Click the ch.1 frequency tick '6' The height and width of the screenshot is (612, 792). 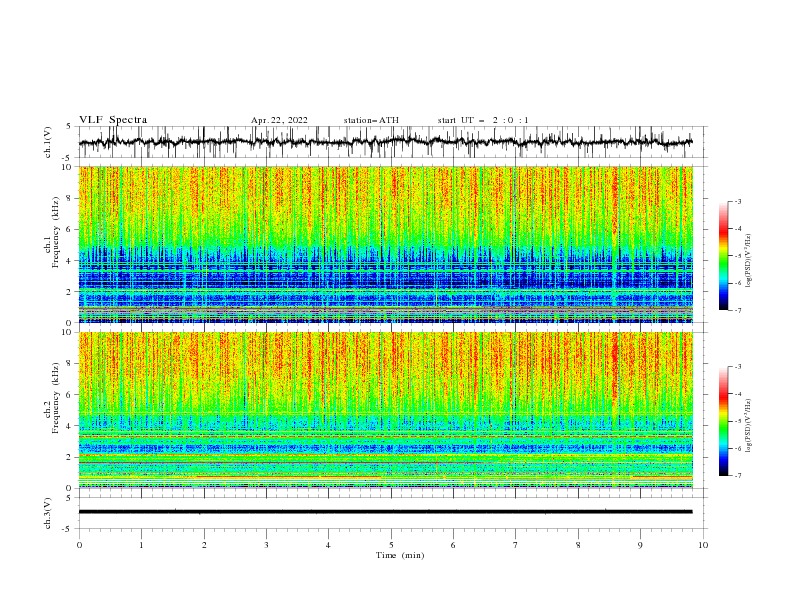click(70, 230)
